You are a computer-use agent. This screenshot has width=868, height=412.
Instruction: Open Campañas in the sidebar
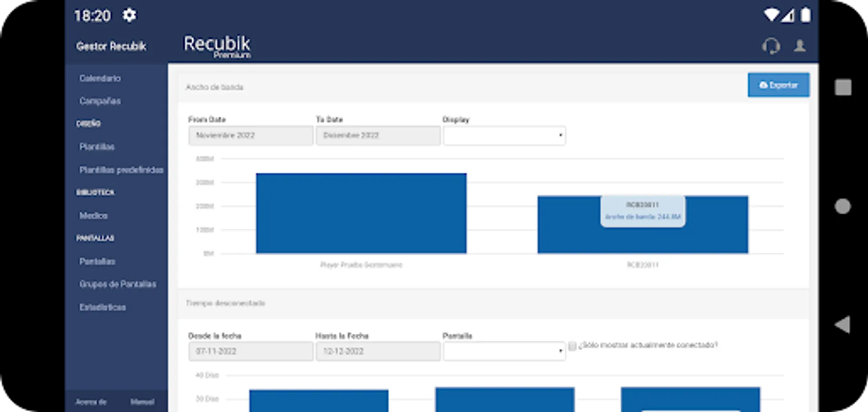point(100,101)
